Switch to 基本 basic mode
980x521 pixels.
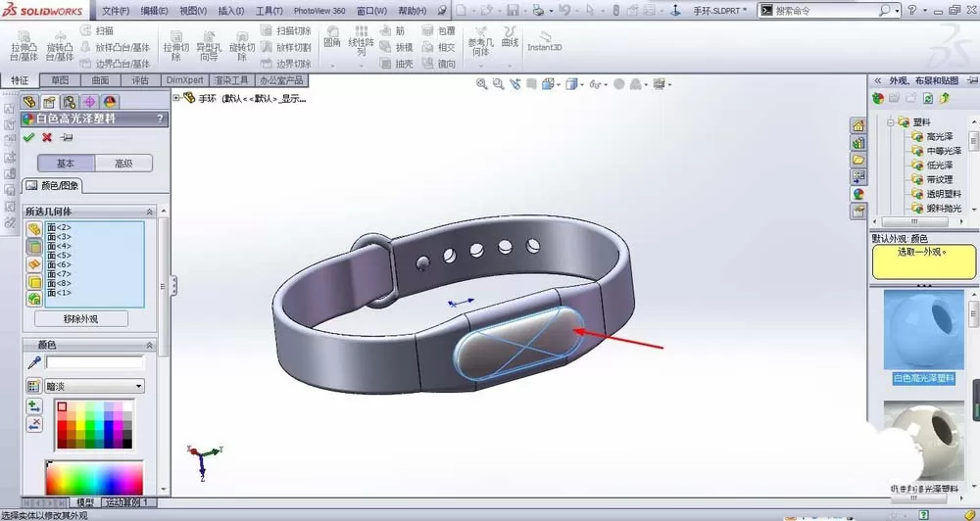click(67, 163)
